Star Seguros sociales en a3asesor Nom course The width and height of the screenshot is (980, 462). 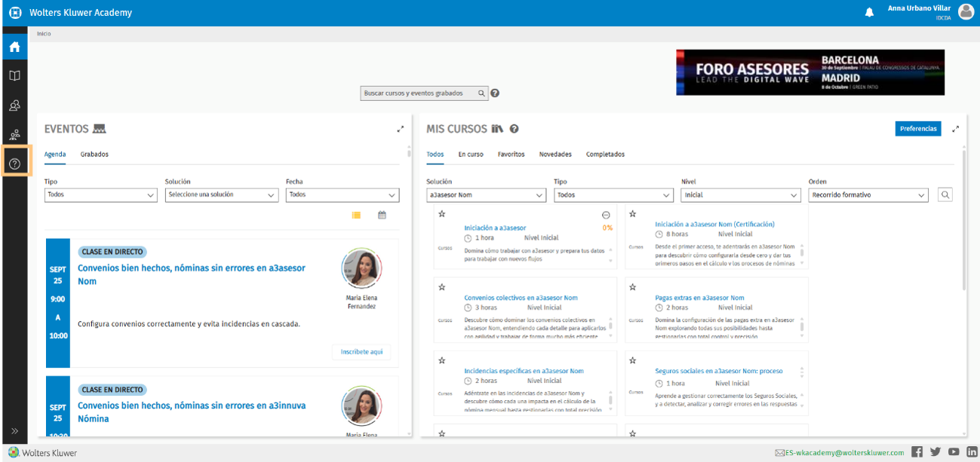coord(633,360)
